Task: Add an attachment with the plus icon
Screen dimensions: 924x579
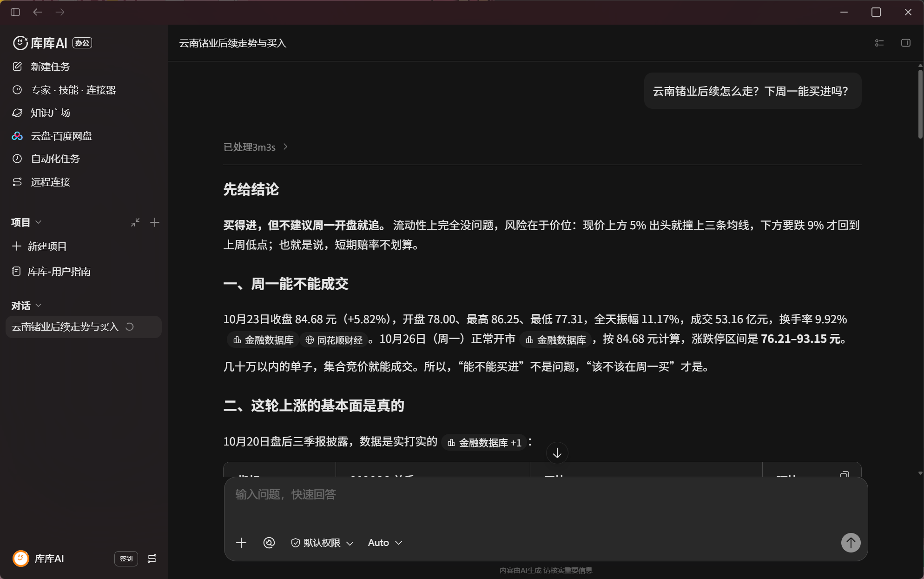Action: tap(241, 543)
